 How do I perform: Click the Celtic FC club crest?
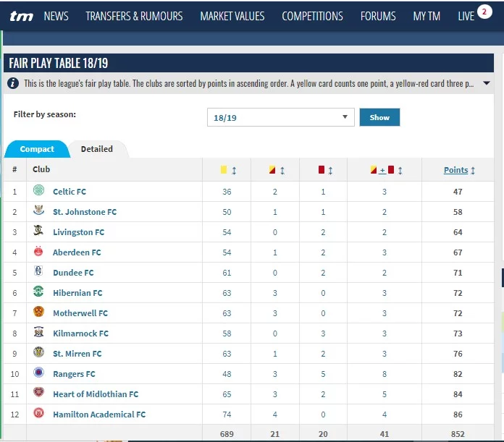coord(38,191)
